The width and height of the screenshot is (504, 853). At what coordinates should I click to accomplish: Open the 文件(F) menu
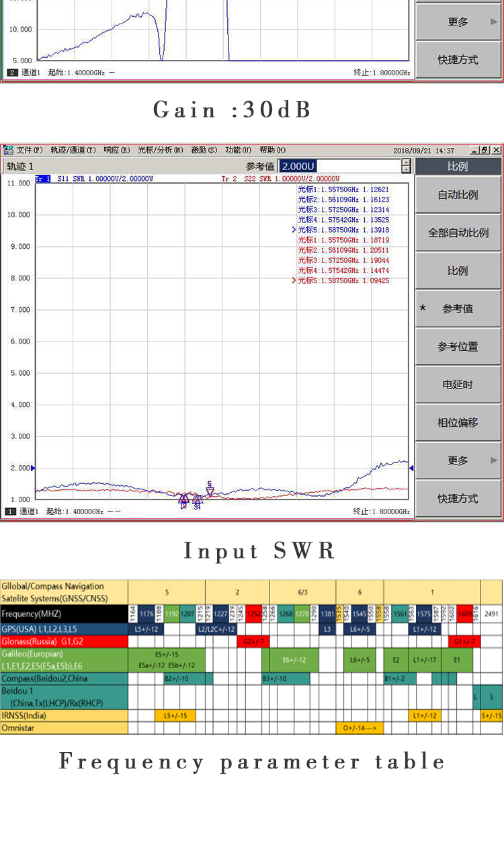30,150
